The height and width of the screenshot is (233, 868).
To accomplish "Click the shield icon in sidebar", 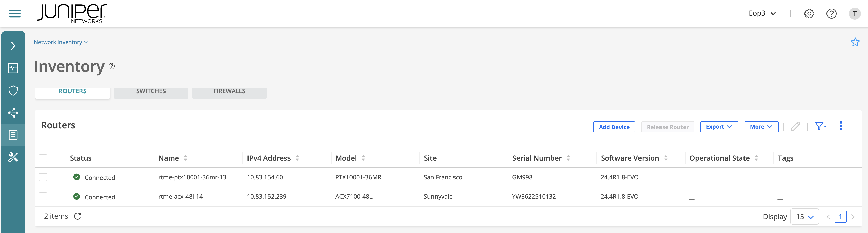I will (x=13, y=90).
